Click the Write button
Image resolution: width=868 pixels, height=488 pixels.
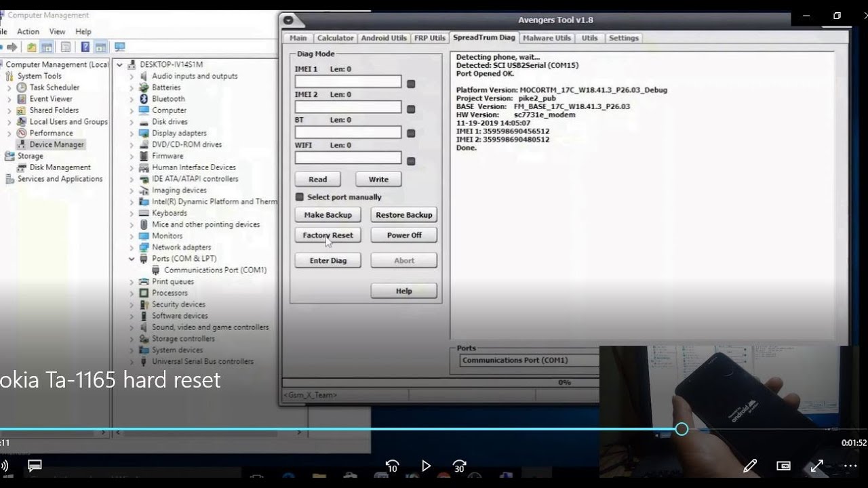click(x=378, y=180)
